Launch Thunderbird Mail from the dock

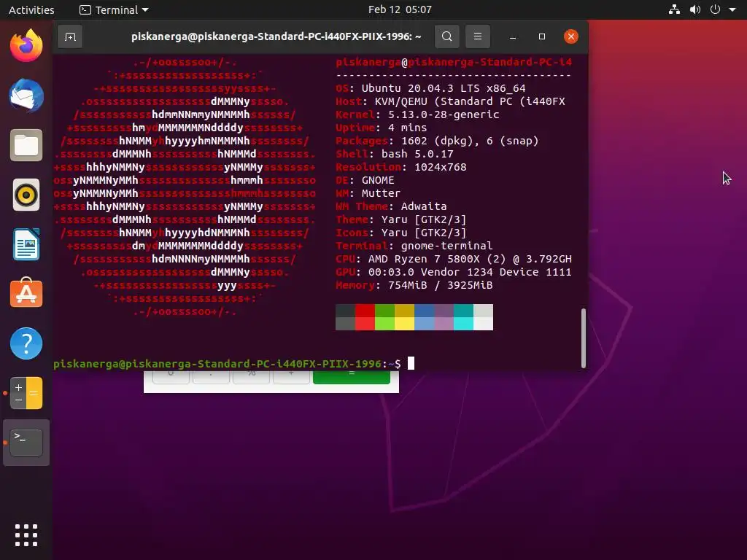click(x=26, y=96)
